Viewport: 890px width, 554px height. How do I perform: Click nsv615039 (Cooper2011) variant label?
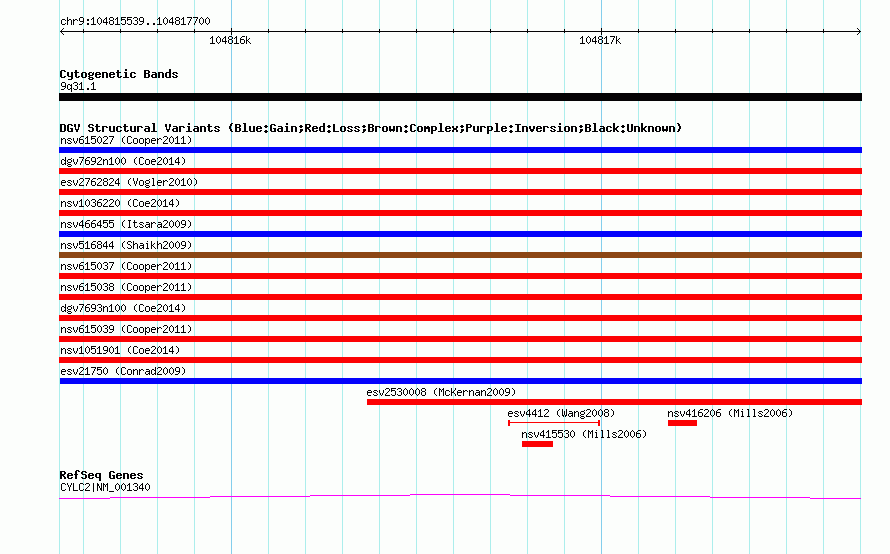[126, 329]
